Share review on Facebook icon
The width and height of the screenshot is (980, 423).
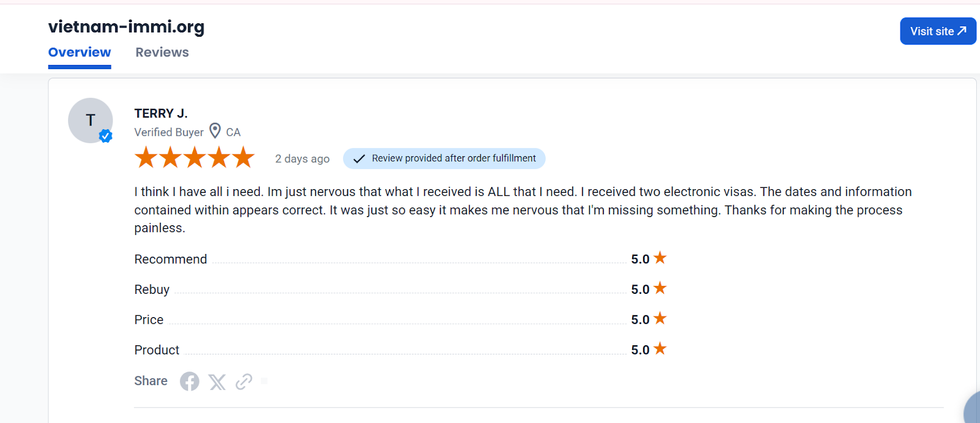pyautogui.click(x=189, y=381)
